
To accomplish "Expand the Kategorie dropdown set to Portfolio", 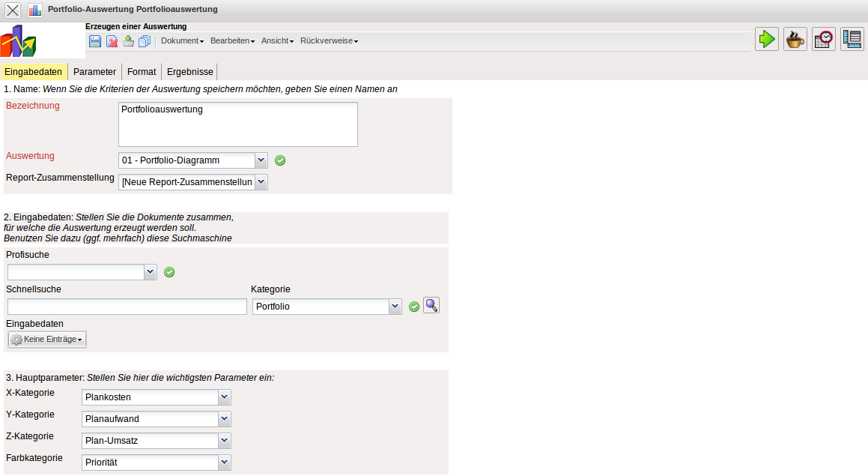I will click(x=327, y=307).
